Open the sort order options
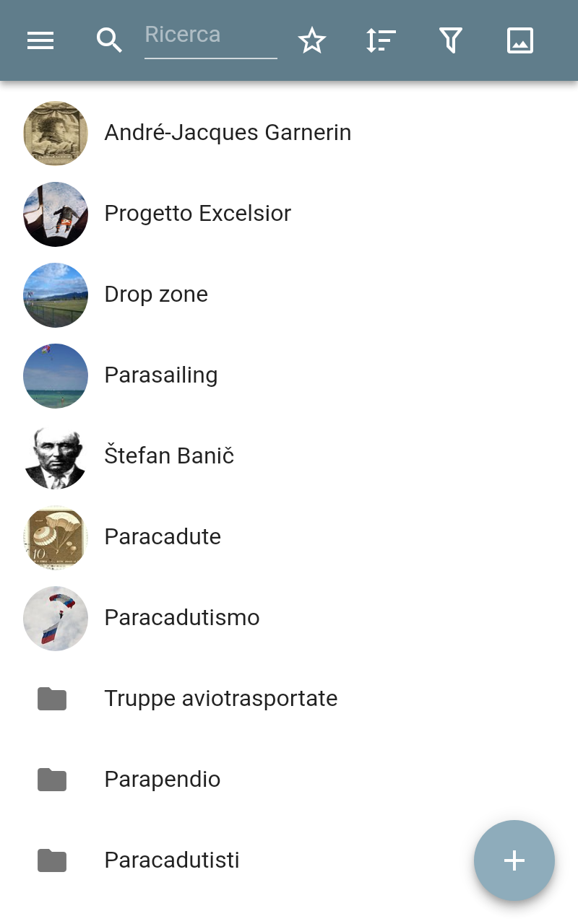This screenshot has height=924, width=578. pyautogui.click(x=381, y=40)
